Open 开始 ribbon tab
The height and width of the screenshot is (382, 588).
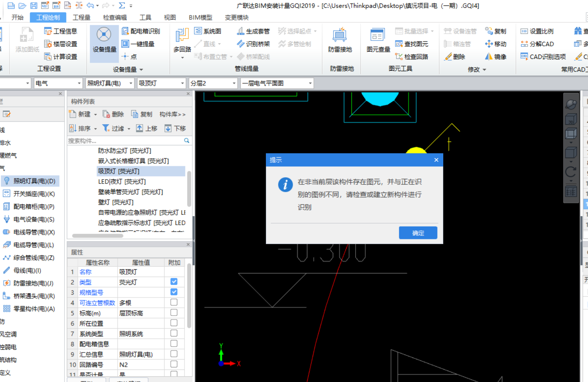click(17, 17)
